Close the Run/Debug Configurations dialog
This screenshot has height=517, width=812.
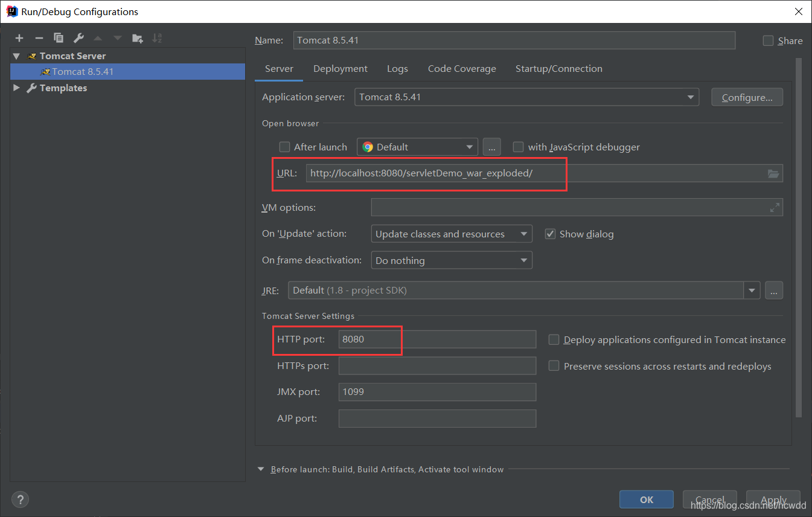click(x=798, y=11)
